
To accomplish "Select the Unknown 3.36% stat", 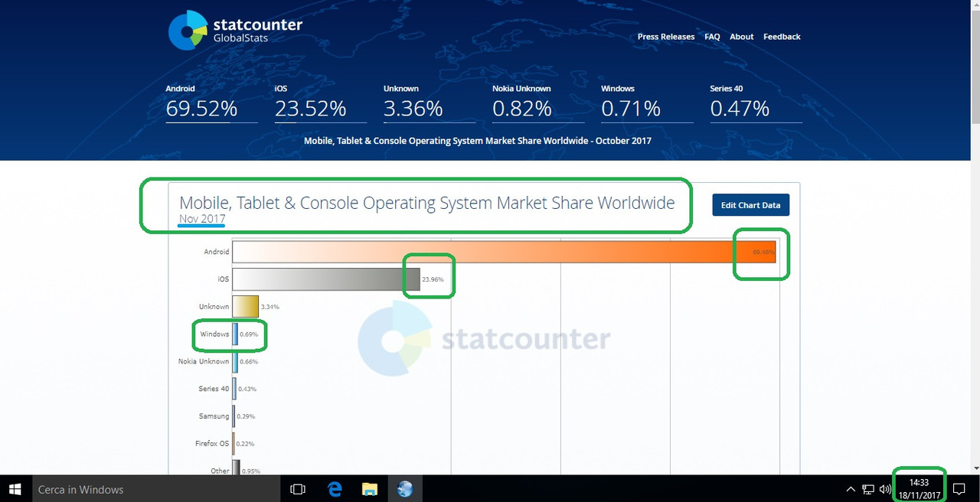I will point(429,103).
